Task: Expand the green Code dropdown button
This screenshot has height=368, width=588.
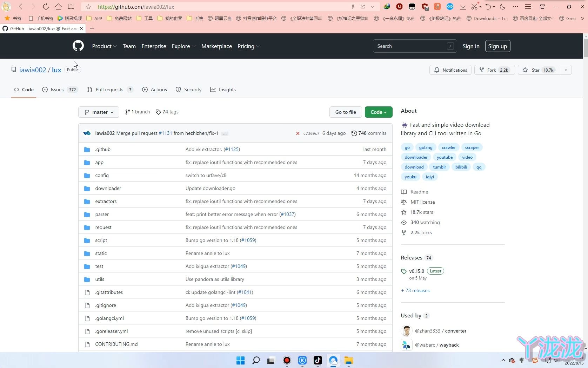Action: (x=379, y=112)
